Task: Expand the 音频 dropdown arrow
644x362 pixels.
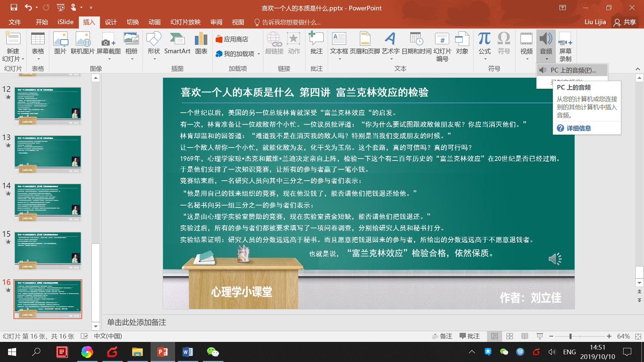Action: (547, 59)
